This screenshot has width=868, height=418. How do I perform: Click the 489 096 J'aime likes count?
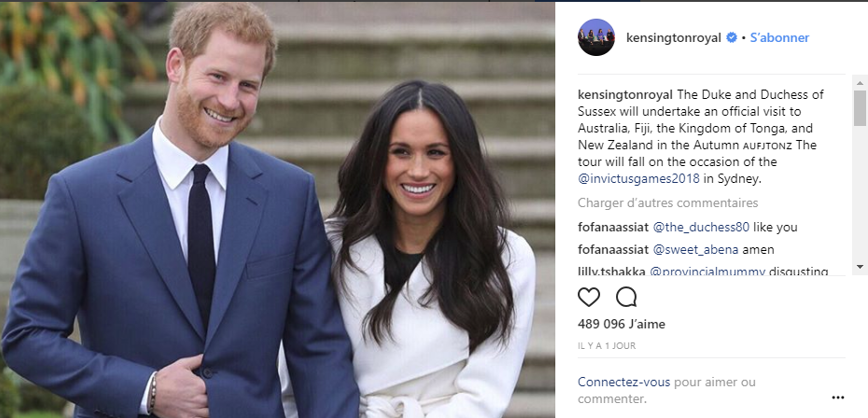pyautogui.click(x=622, y=324)
